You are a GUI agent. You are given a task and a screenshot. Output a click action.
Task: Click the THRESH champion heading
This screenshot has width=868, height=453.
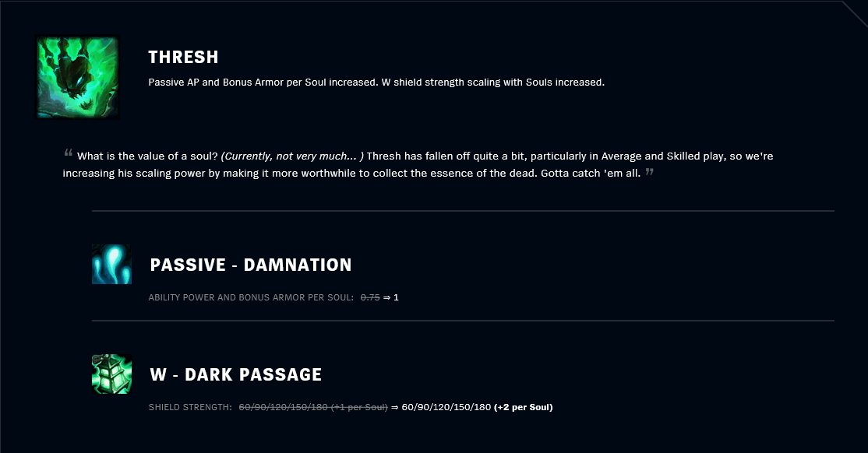pos(183,57)
